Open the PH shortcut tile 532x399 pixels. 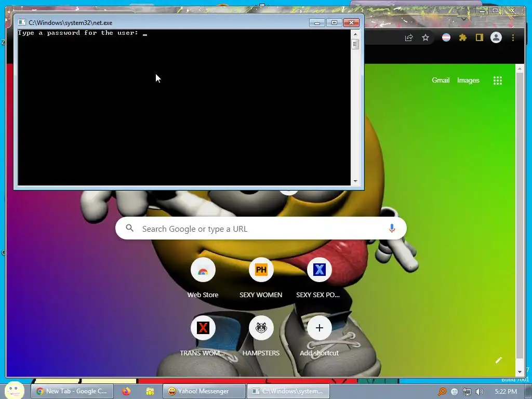[261, 270]
